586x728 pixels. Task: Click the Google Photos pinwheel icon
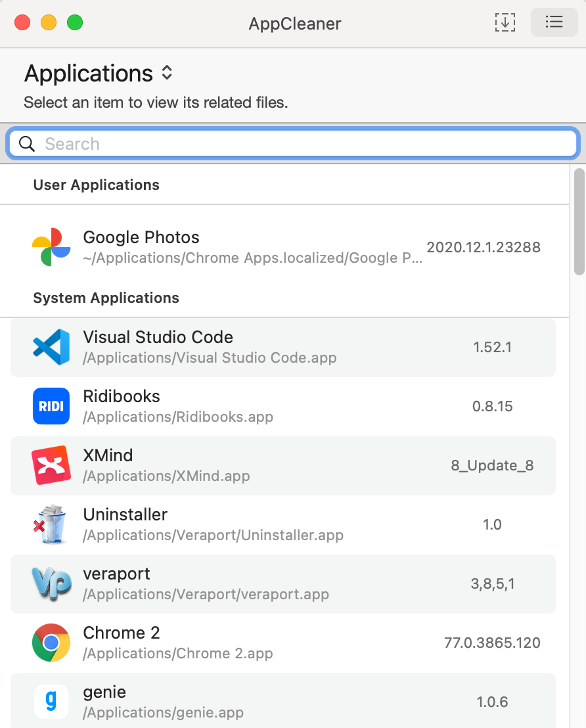(x=51, y=247)
